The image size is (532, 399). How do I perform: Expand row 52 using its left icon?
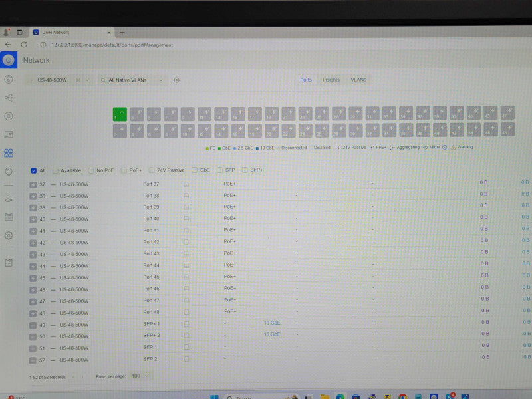point(33,360)
